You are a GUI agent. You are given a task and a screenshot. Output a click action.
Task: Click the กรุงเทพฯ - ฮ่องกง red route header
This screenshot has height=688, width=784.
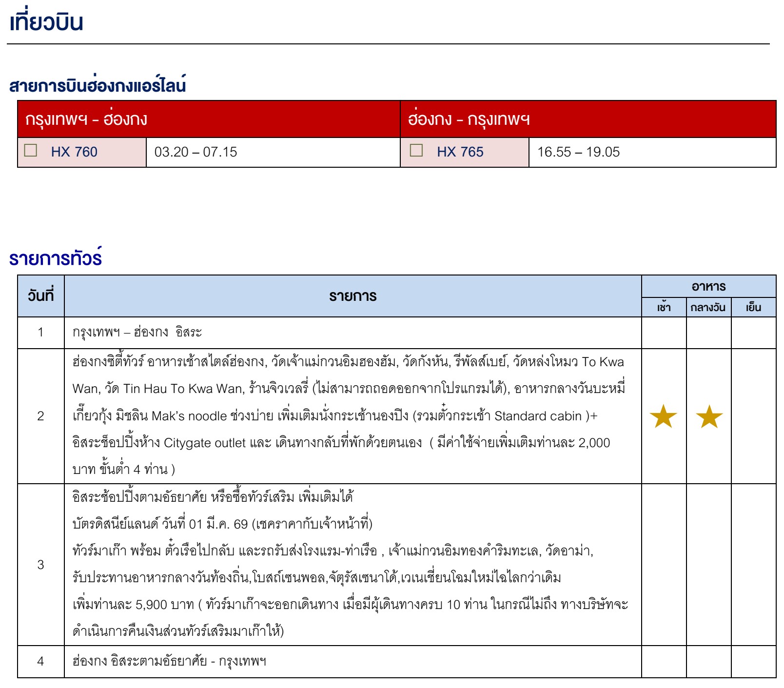[x=86, y=119]
